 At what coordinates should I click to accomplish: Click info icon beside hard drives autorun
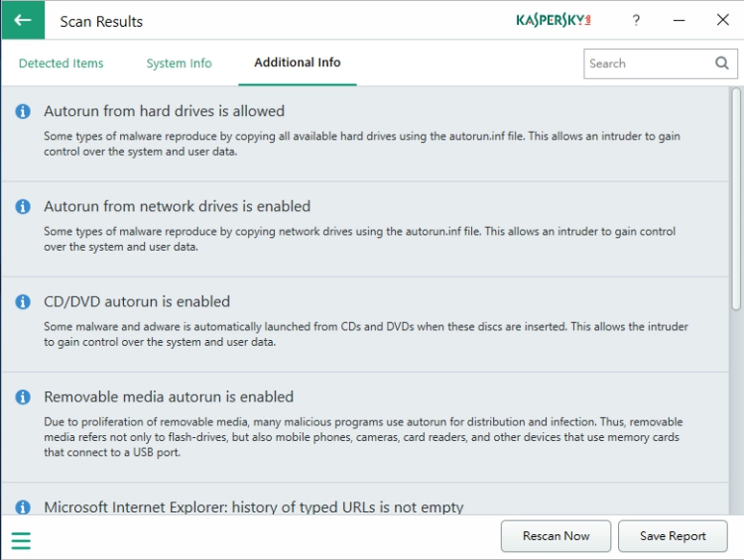pos(23,112)
